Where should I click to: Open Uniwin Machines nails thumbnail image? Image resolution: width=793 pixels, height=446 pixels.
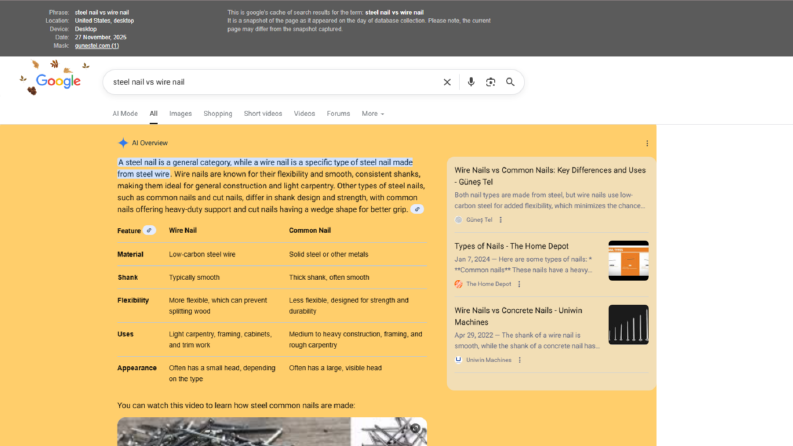tap(628, 325)
